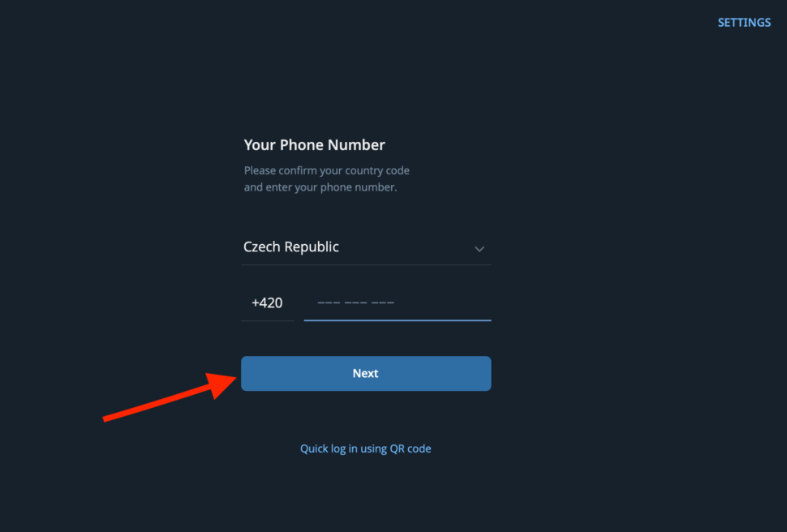The image size is (787, 532).
Task: Click the 'Please confirm your country code' text
Action: point(326,171)
